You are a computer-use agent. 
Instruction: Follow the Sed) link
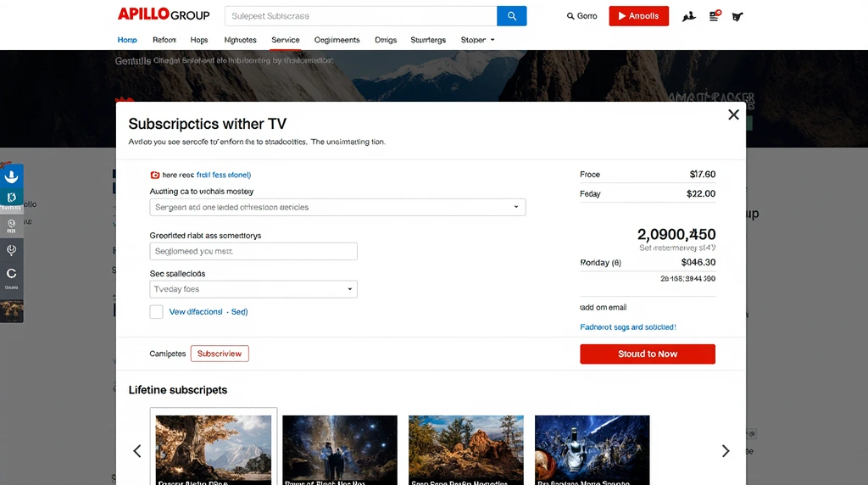click(x=239, y=312)
